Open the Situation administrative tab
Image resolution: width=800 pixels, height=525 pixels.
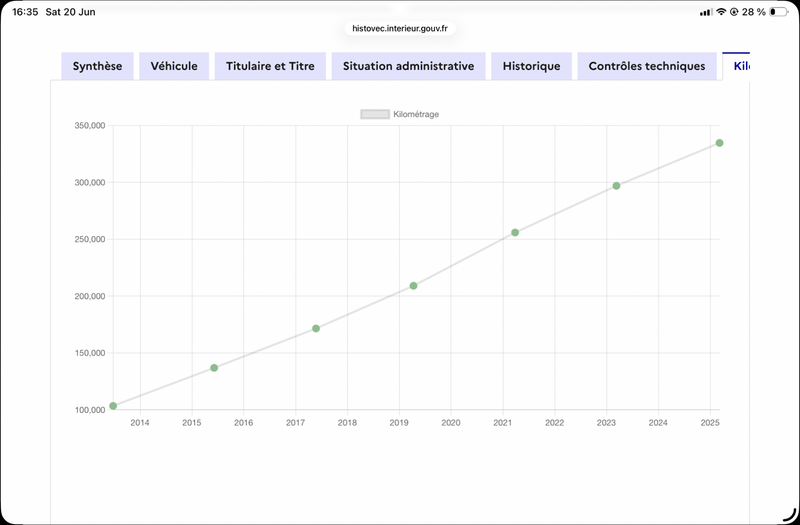coord(408,66)
